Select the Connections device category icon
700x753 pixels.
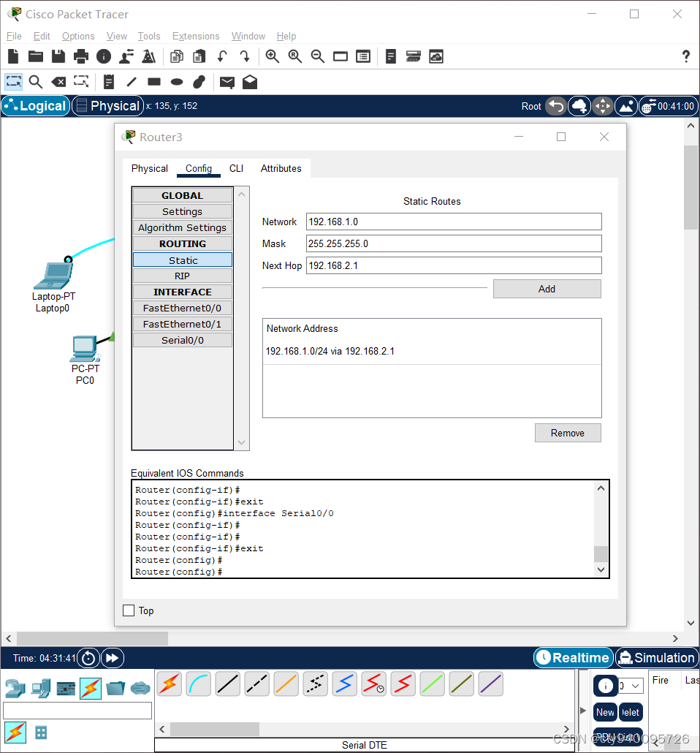(x=91, y=689)
